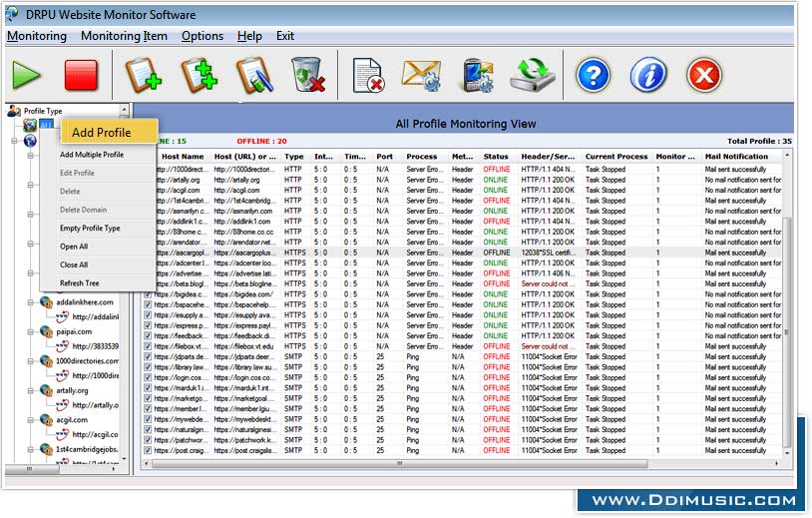The width and height of the screenshot is (812, 518).
Task: Click the domain icon next to paipai.com
Action: 46,332
